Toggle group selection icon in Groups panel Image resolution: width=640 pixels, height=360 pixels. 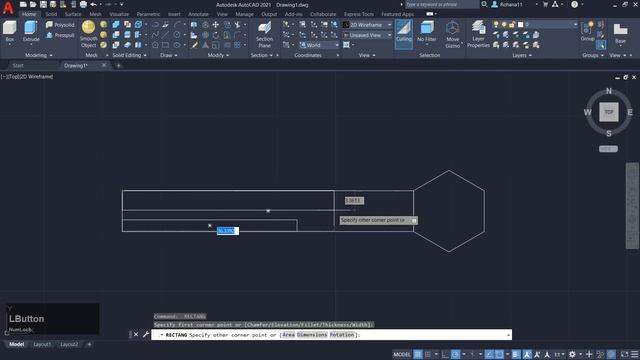(x=601, y=45)
